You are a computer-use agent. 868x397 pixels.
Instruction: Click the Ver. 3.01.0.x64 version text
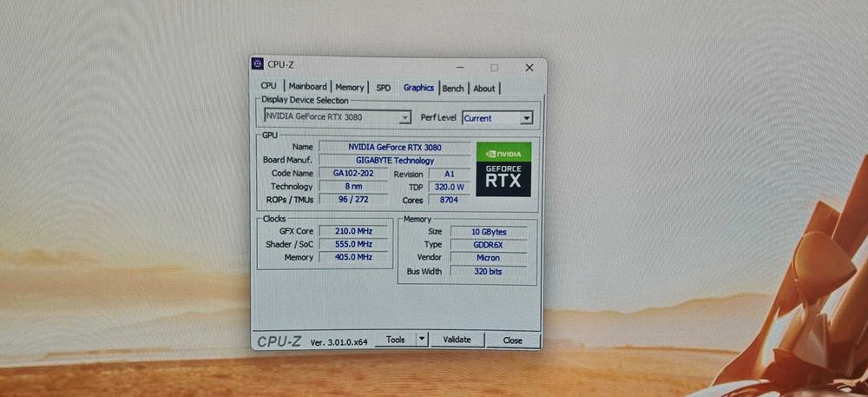pyautogui.click(x=339, y=342)
